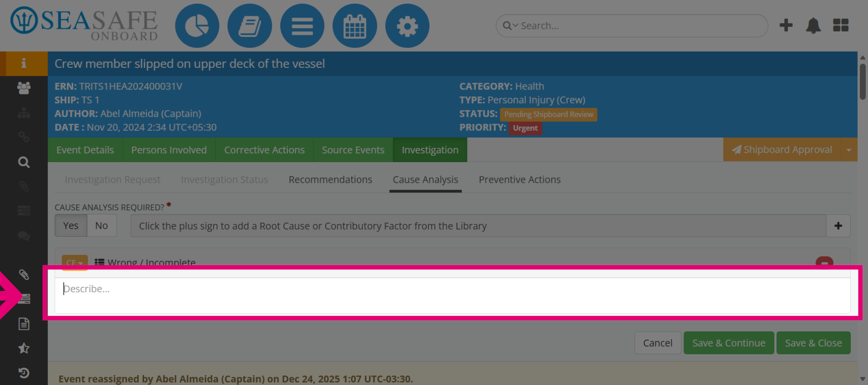Focus the Search field
The image size is (868, 385).
click(x=632, y=26)
